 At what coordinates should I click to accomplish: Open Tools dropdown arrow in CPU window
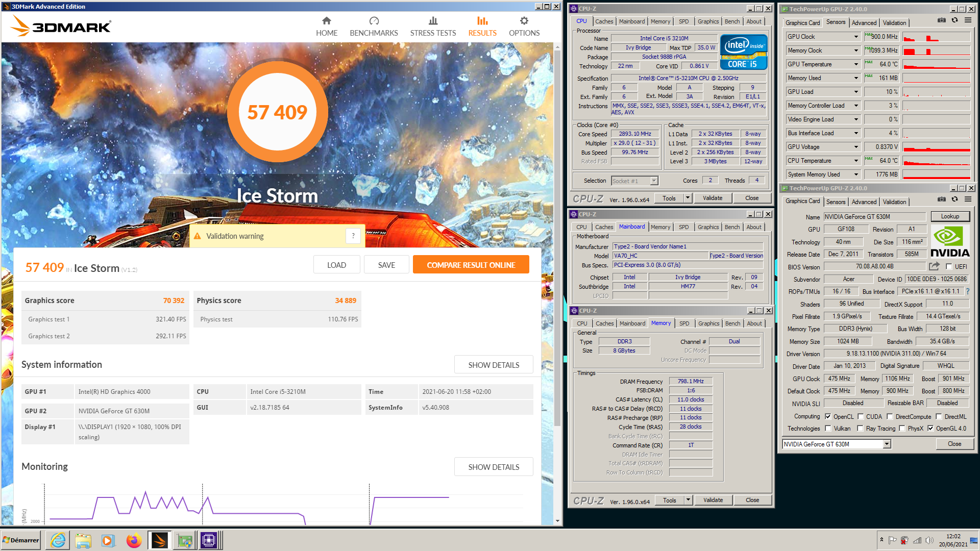(x=688, y=198)
